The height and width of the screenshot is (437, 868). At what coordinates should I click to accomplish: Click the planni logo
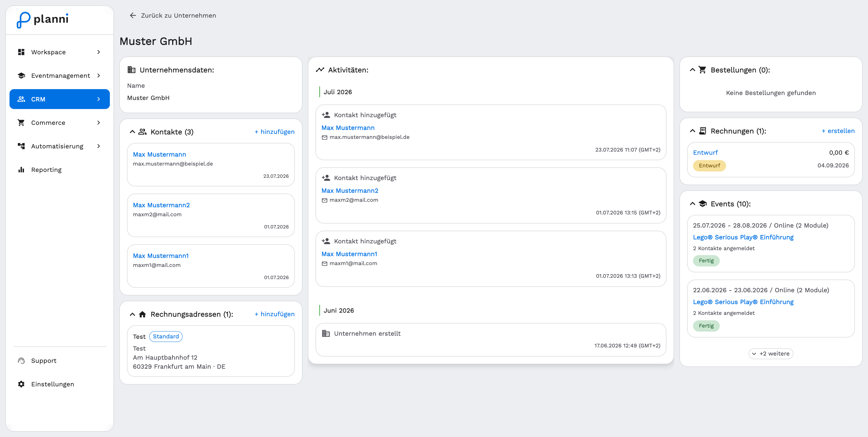tap(42, 19)
